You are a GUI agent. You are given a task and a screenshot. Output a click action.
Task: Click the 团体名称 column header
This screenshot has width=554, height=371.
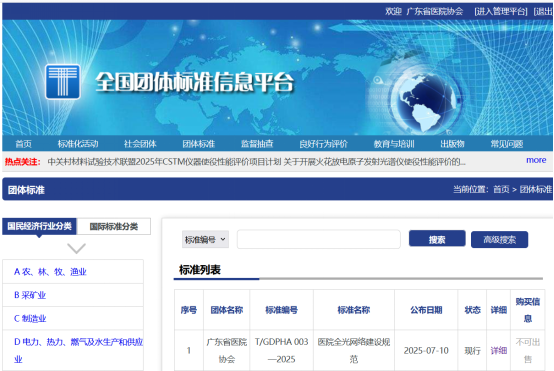(226, 310)
